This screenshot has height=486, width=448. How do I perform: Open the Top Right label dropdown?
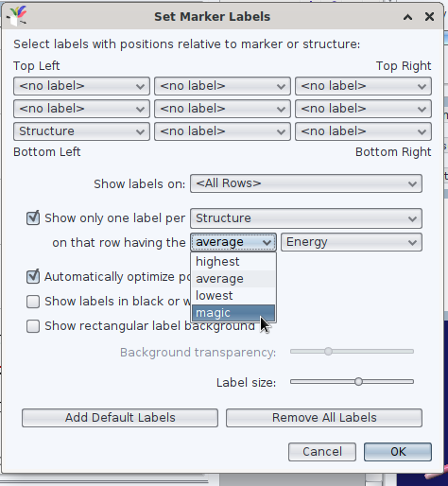pyautogui.click(x=363, y=86)
